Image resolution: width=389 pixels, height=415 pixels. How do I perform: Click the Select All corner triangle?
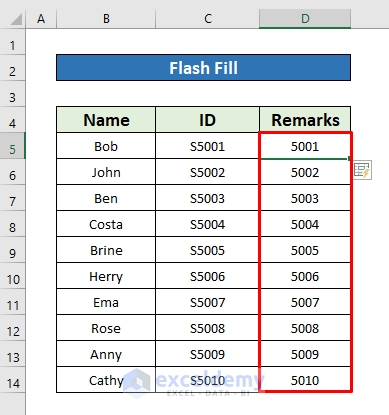[x=16, y=19]
